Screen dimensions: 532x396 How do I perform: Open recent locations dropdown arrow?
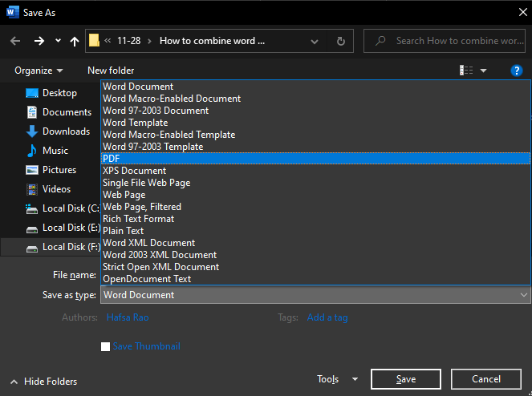[x=58, y=41]
